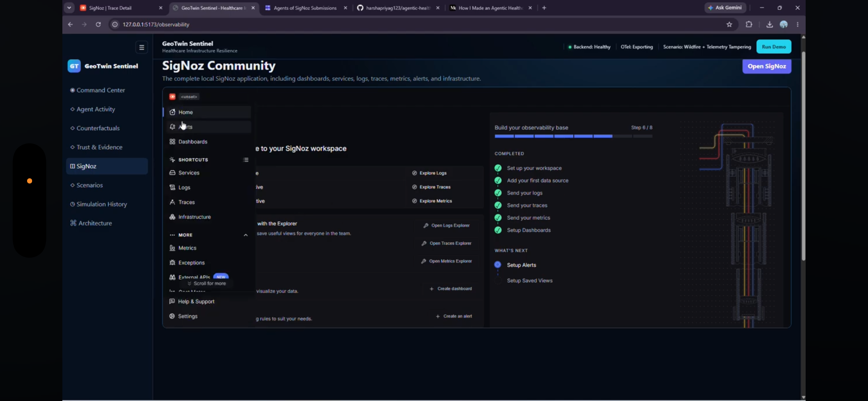Reload the browser page

[98, 24]
